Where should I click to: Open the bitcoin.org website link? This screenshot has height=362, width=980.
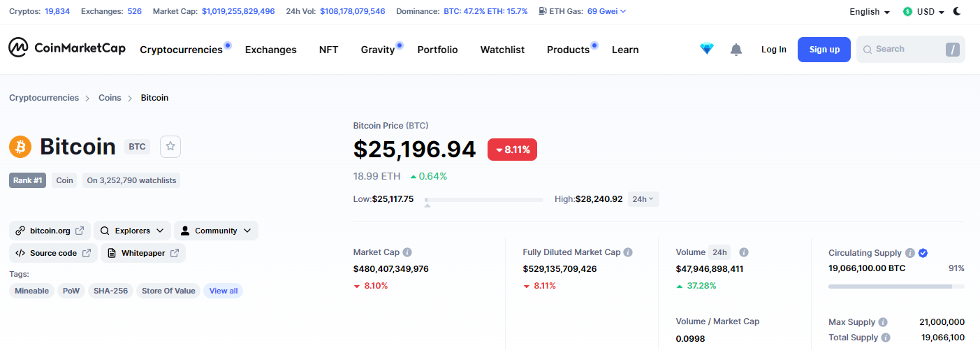coord(50,231)
